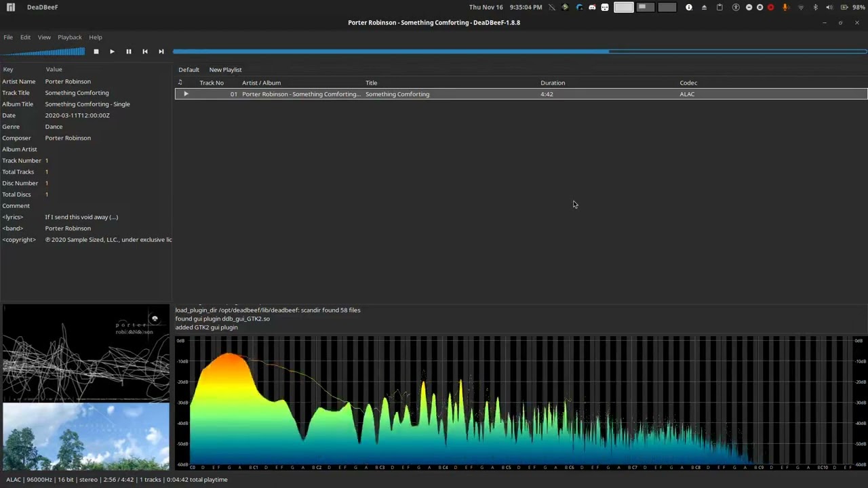This screenshot has width=868, height=488.
Task: Click the music note column header icon
Action: [180, 83]
